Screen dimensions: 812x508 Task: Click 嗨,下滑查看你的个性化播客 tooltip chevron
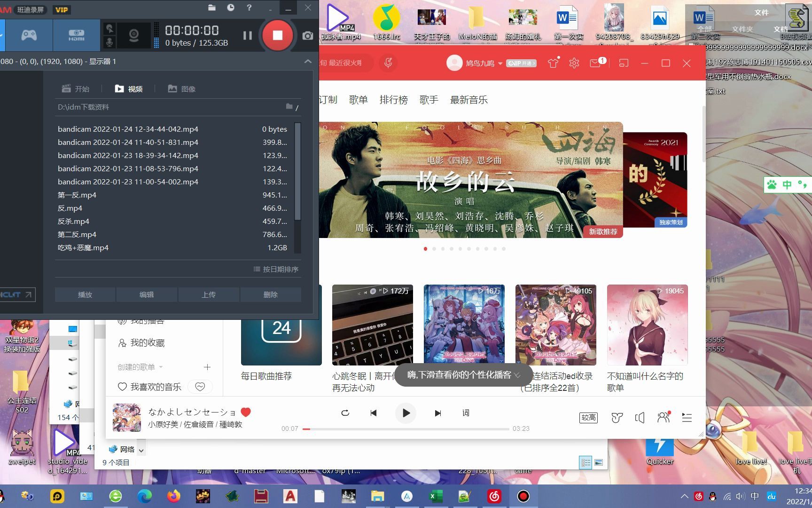pyautogui.click(x=517, y=375)
